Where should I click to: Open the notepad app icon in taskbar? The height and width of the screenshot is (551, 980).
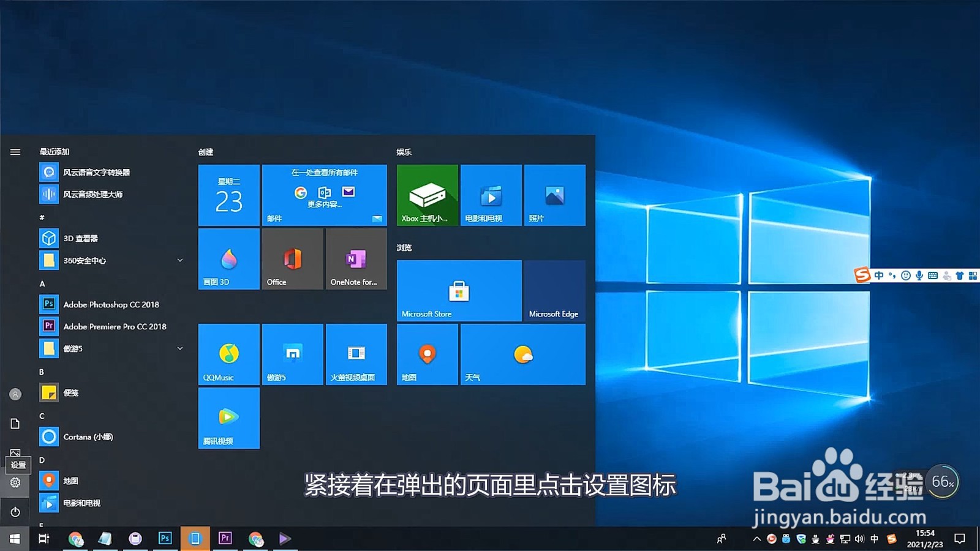[105, 539]
